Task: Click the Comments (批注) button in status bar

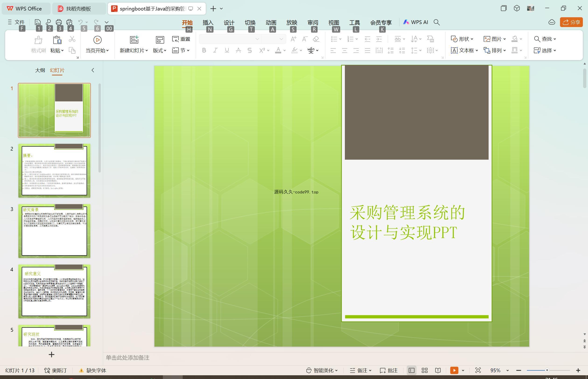Action: [388, 370]
